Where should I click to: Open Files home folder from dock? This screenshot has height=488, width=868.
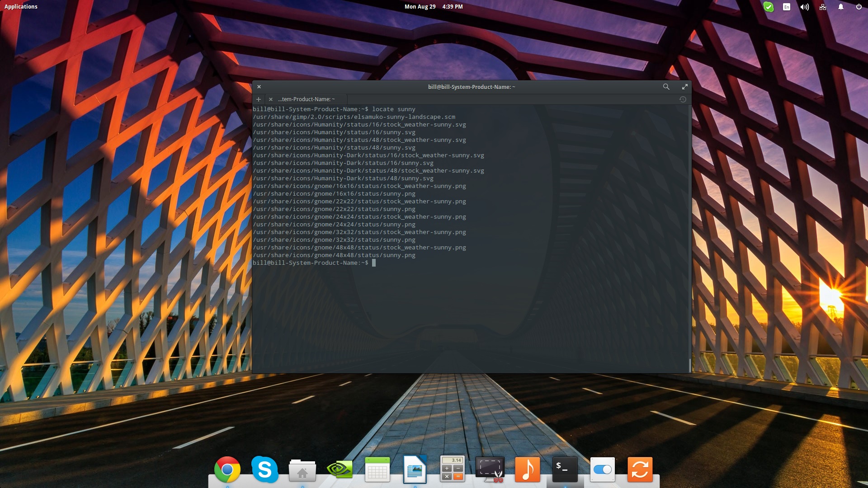pos(302,470)
